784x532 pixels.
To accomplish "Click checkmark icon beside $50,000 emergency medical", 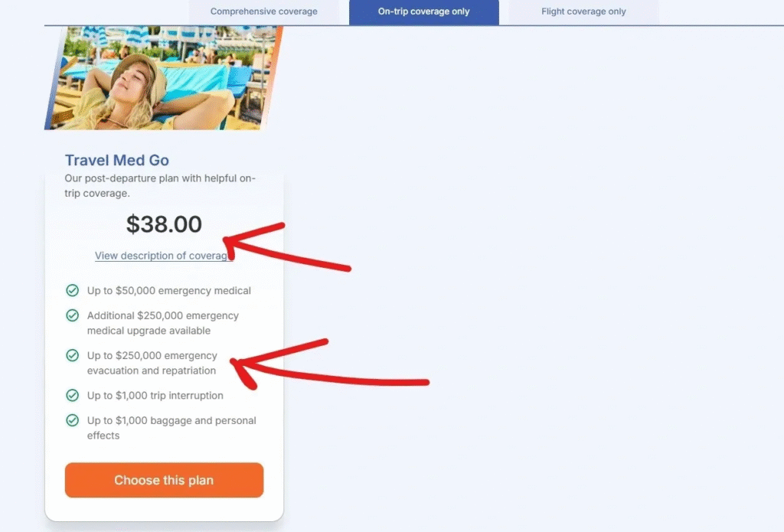I will [73, 291].
